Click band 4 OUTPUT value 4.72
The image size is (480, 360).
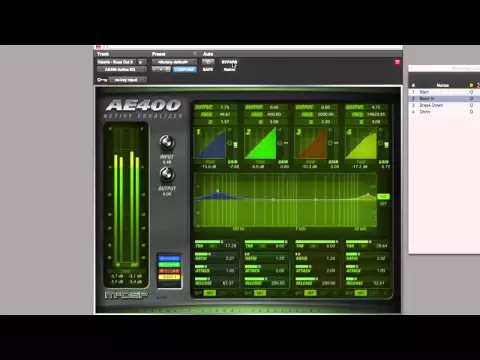coord(376,107)
